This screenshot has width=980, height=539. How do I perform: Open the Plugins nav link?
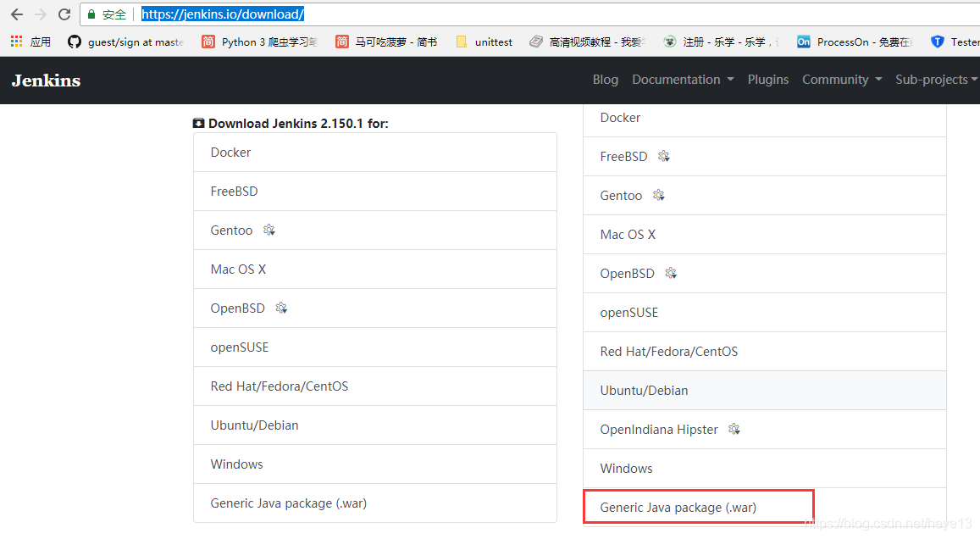coord(768,80)
